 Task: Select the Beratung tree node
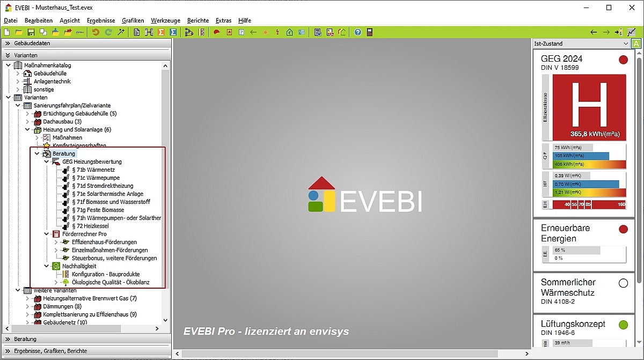(x=64, y=153)
